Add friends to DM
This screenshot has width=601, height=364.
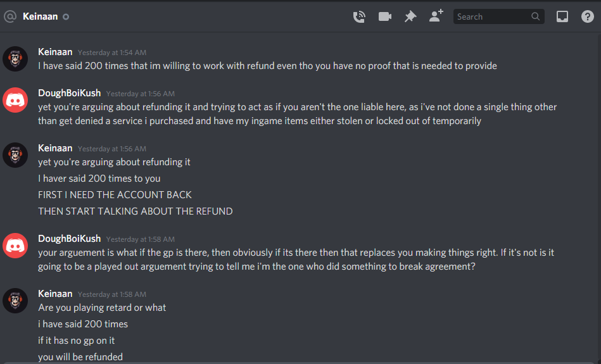(x=436, y=16)
